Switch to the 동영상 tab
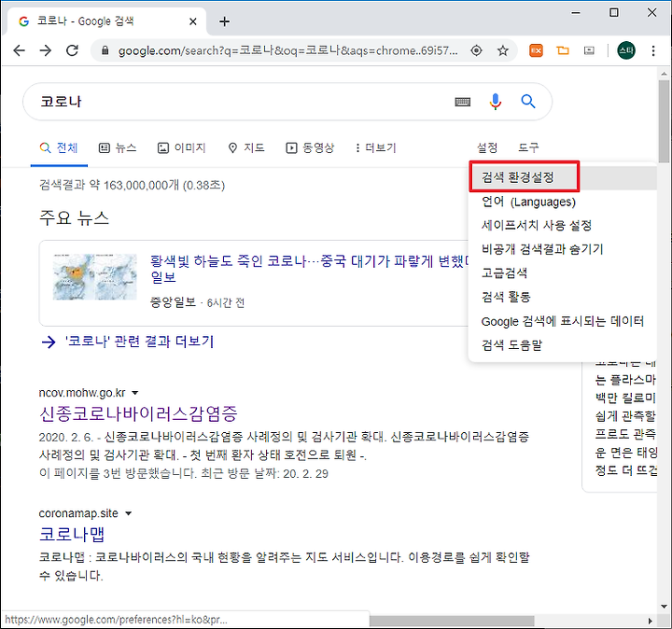Image resolution: width=672 pixels, height=629 pixels. [x=310, y=148]
